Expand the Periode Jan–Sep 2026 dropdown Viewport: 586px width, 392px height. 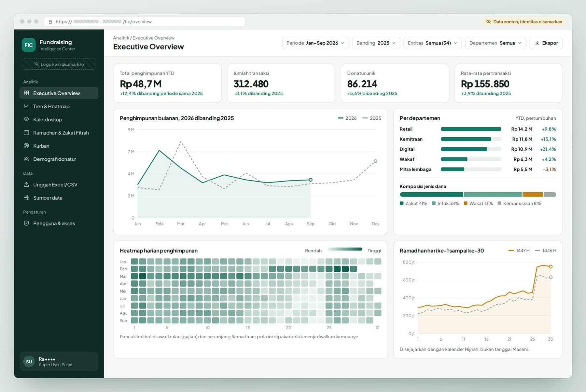tap(315, 43)
